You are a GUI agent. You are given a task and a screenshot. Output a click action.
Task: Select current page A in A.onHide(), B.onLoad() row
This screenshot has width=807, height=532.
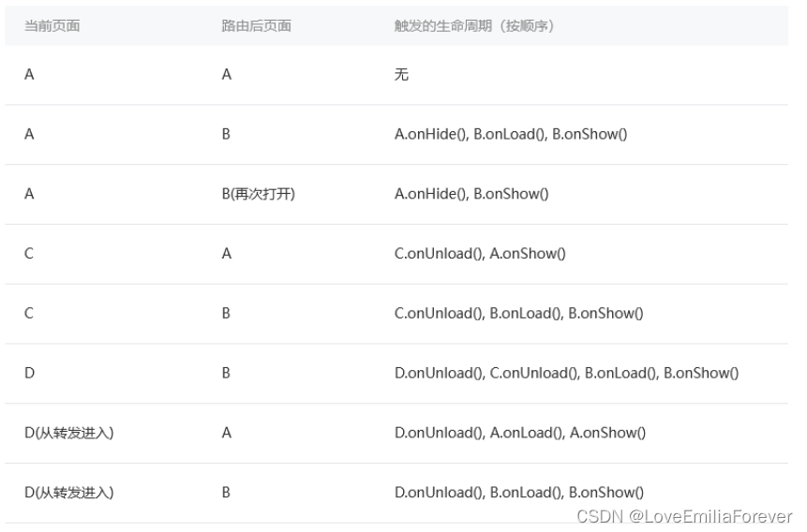[x=29, y=134]
